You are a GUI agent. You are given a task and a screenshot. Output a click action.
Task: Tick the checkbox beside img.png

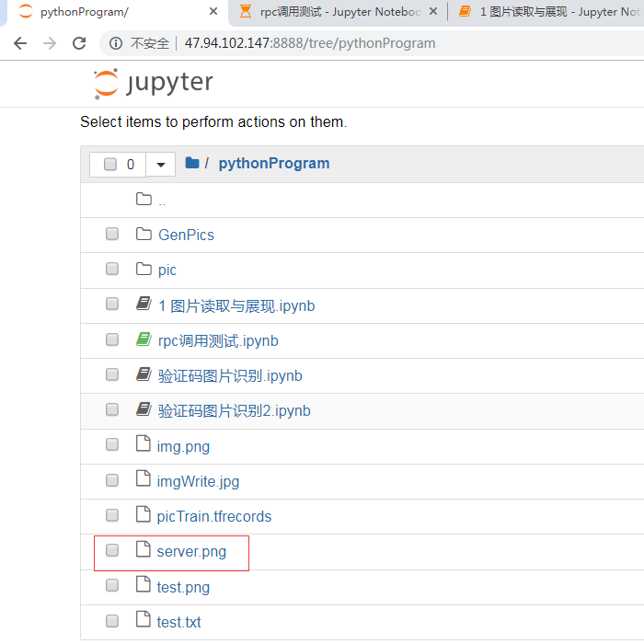click(112, 444)
